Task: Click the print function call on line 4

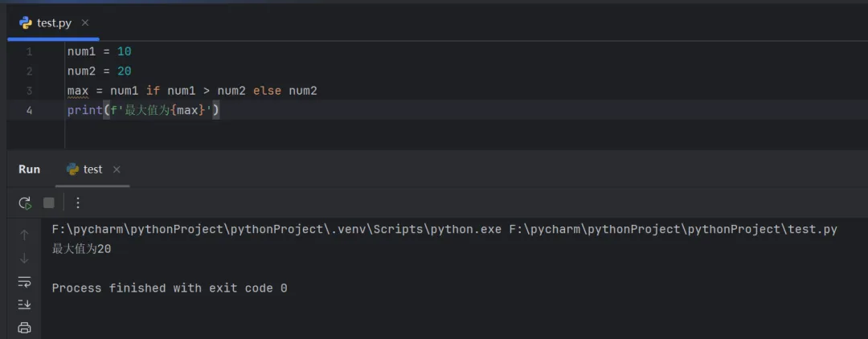Action: click(x=84, y=110)
